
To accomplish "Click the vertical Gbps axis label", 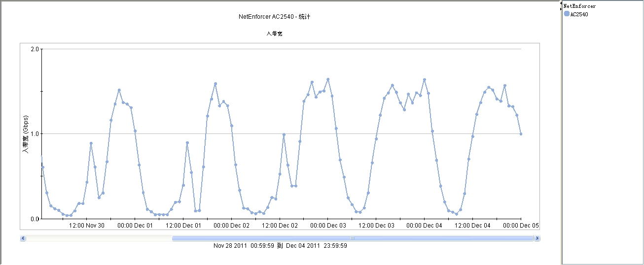I will coord(26,134).
